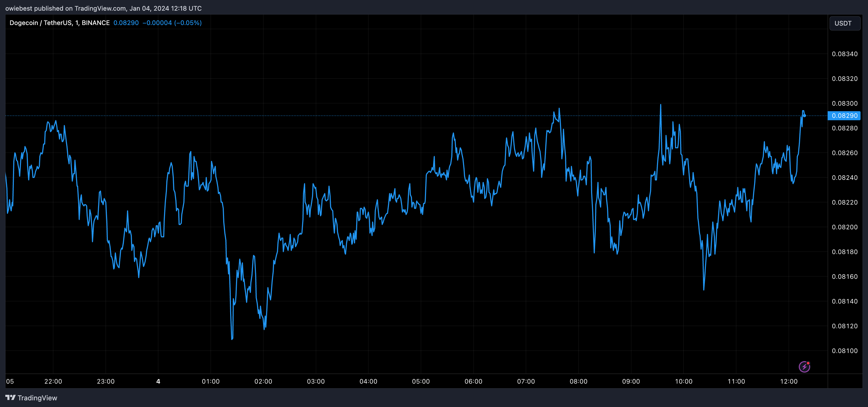The image size is (868, 407).
Task: Click the 09:00 time axis label
Action: point(631,381)
